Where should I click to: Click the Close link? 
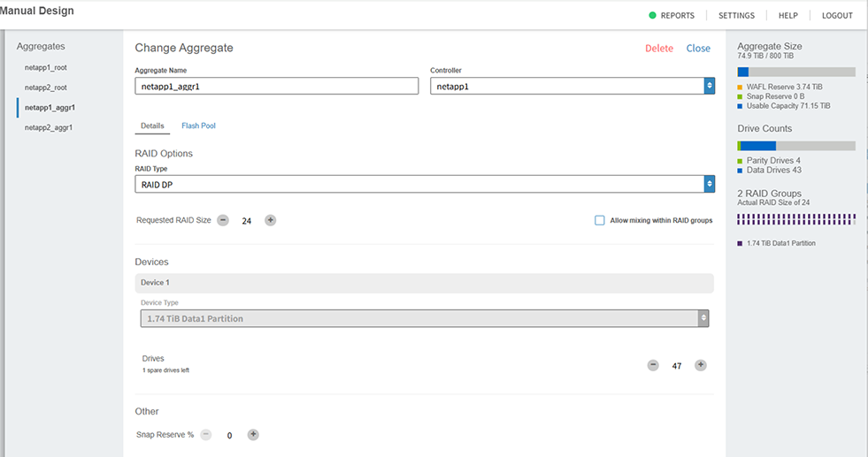click(698, 48)
